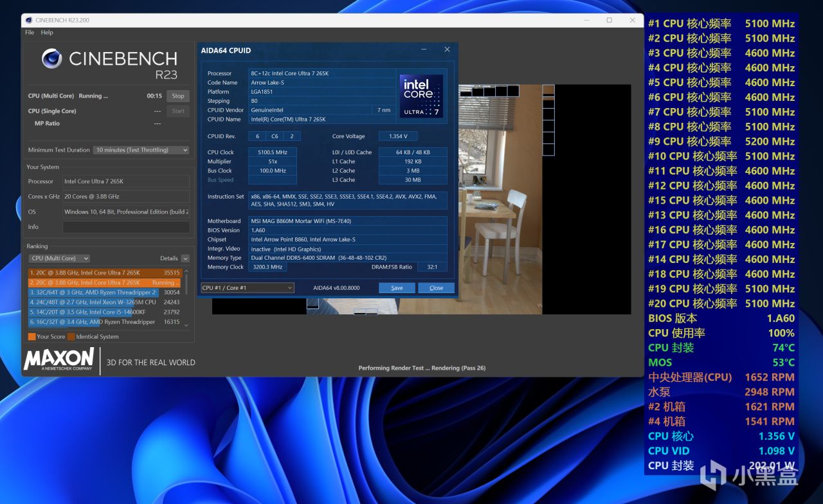Open the File menu in Cinebench
The height and width of the screenshot is (504, 823).
click(30, 32)
